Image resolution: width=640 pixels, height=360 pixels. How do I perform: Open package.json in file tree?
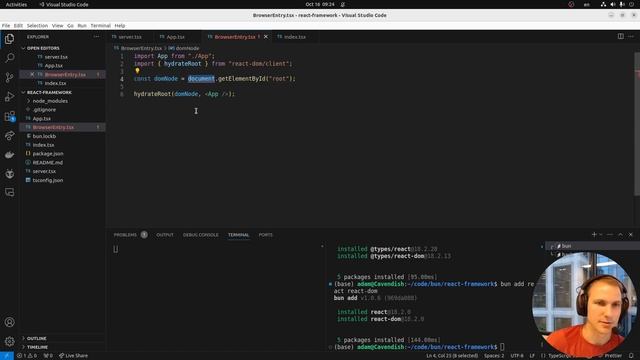(x=48, y=153)
